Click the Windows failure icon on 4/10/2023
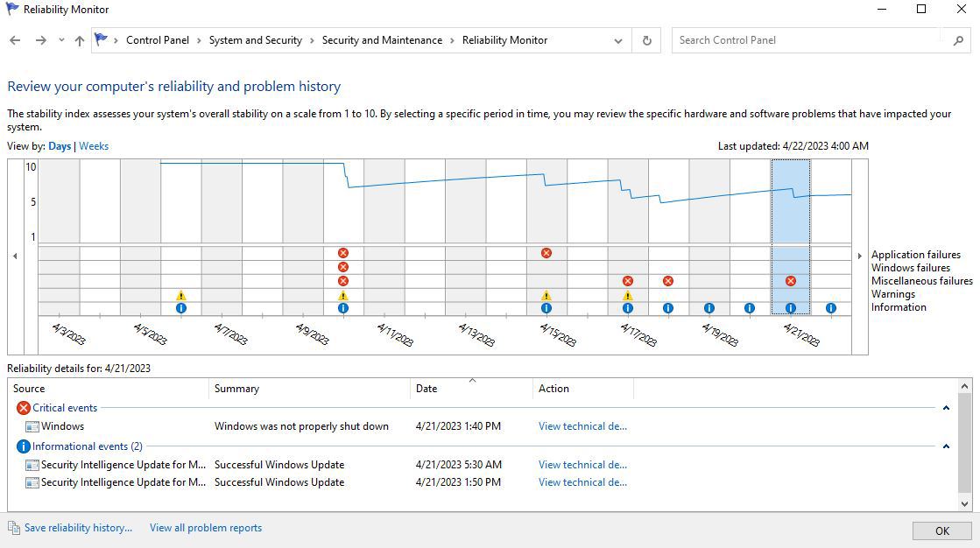The width and height of the screenshot is (980, 548). pos(343,267)
